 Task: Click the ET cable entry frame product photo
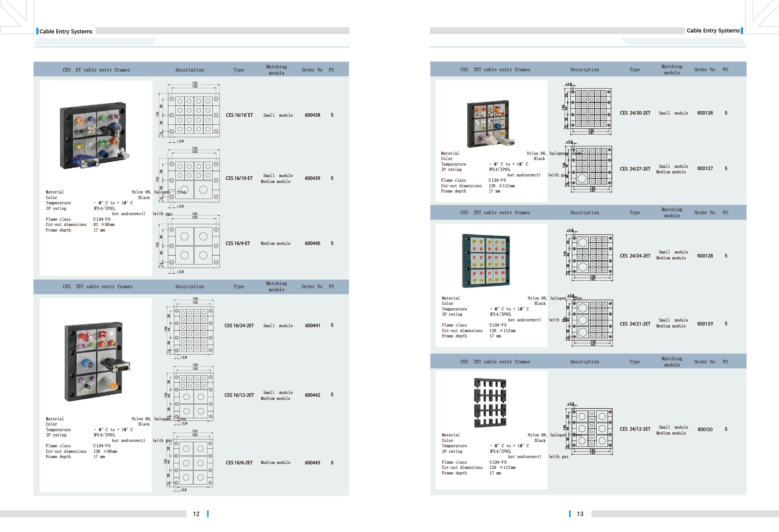pos(95,136)
